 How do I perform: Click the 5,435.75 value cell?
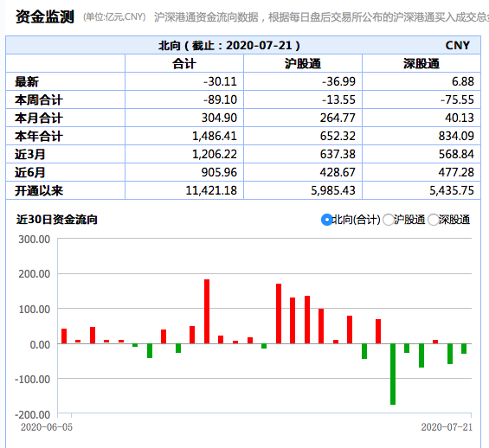pyautogui.click(x=421, y=190)
